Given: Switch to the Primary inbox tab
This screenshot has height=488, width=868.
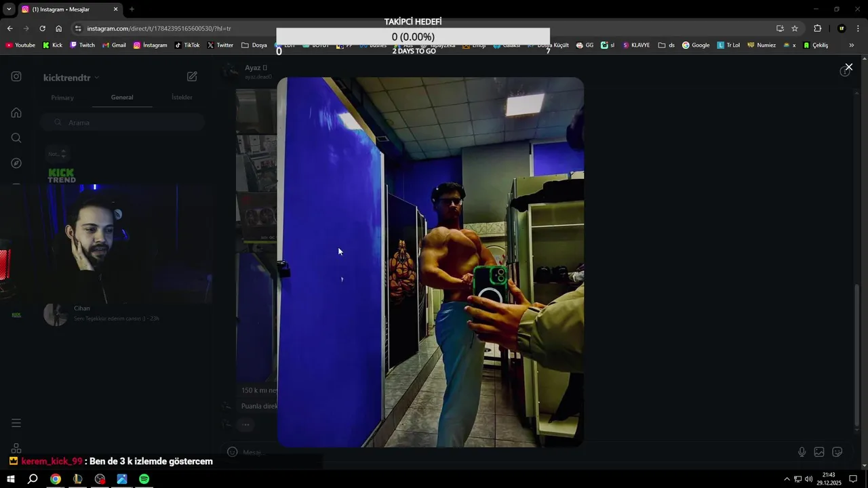Looking at the screenshot, I should click(62, 98).
